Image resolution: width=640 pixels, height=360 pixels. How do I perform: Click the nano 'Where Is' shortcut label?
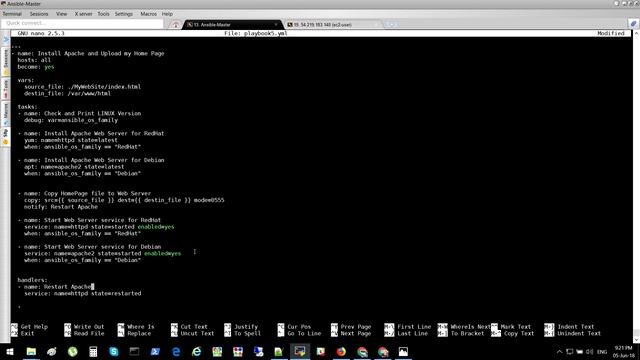click(141, 327)
